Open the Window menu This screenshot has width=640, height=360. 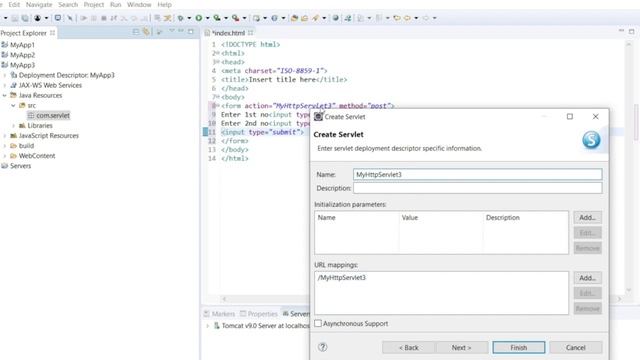pos(139,5)
